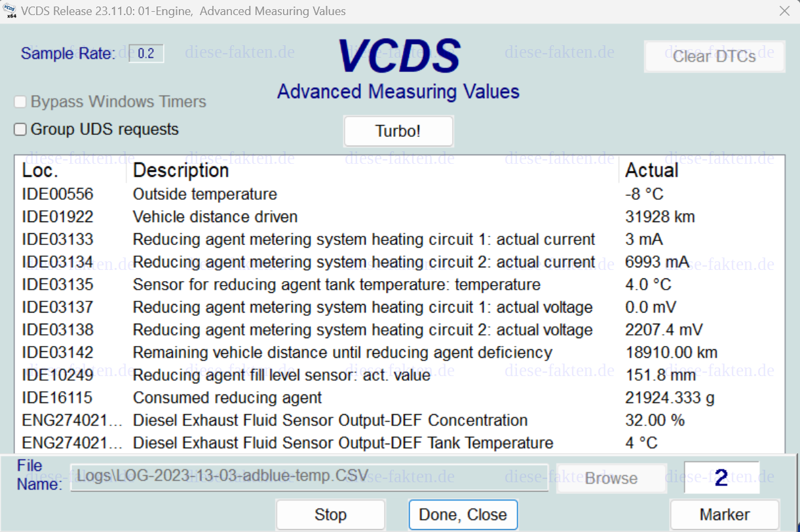Click the VCDS app icon in title bar
800x532 pixels.
click(10, 10)
